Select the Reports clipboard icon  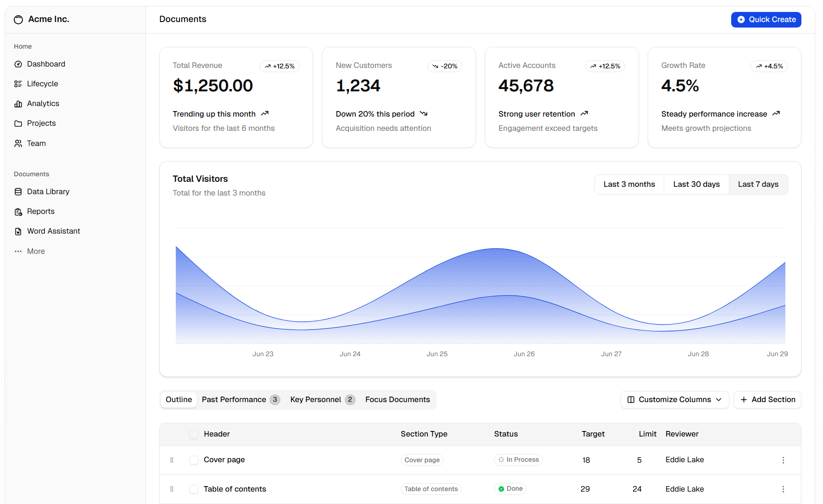(x=18, y=211)
